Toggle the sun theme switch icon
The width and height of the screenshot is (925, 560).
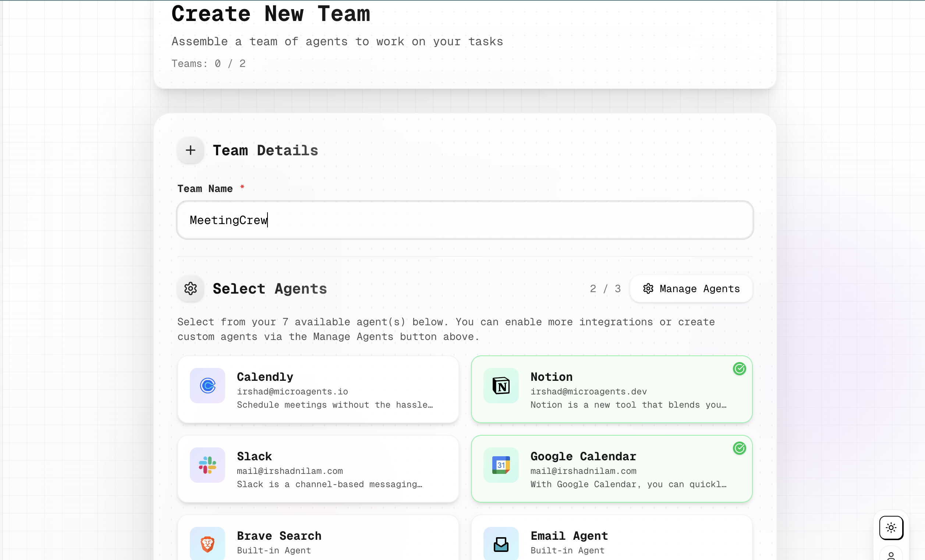891,528
